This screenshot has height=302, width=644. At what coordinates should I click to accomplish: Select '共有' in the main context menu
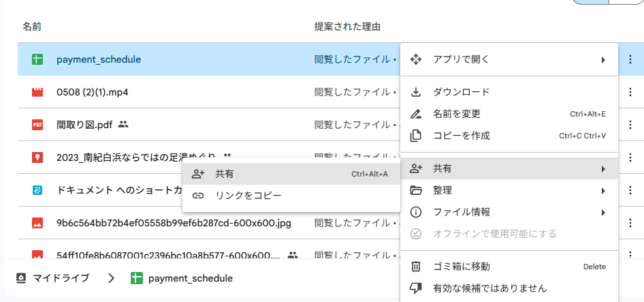click(x=509, y=168)
